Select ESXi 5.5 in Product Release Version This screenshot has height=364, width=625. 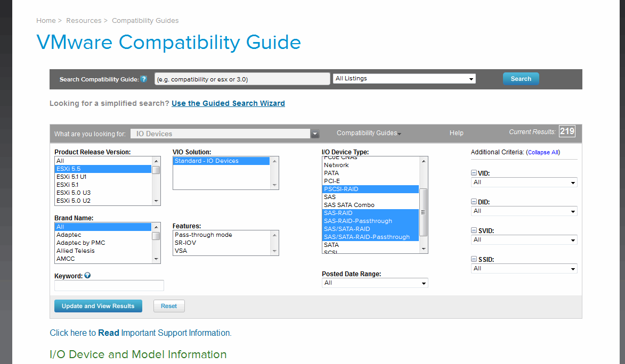[103, 169]
